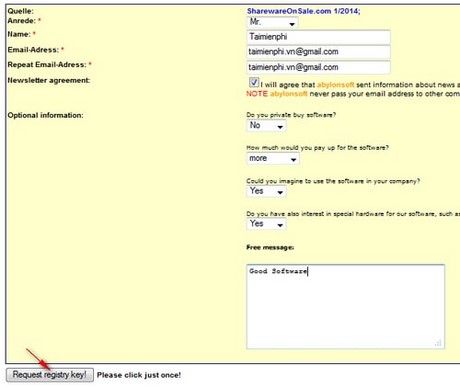The image size is (460, 388).
Task: Click the red NOTE word
Action: click(257, 94)
